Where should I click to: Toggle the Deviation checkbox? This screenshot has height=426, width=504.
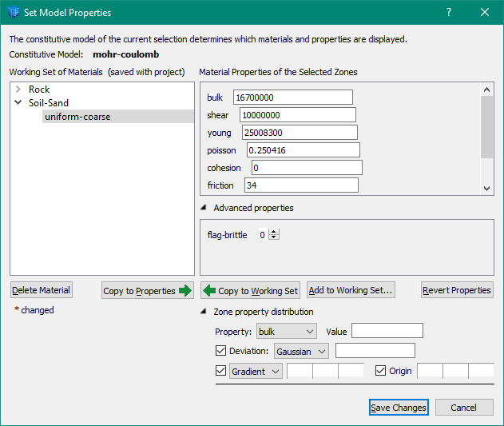pos(221,350)
